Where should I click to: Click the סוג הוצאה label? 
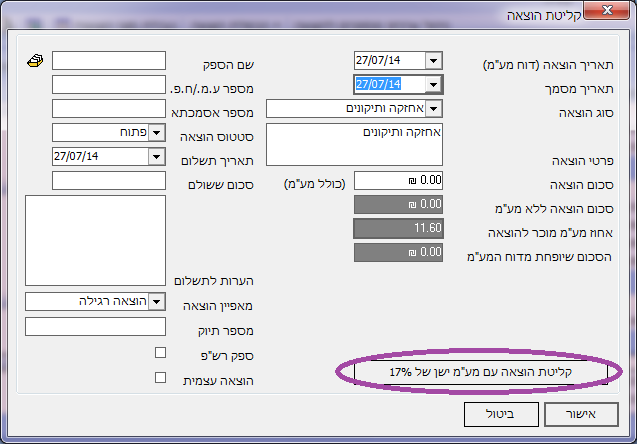(586, 113)
